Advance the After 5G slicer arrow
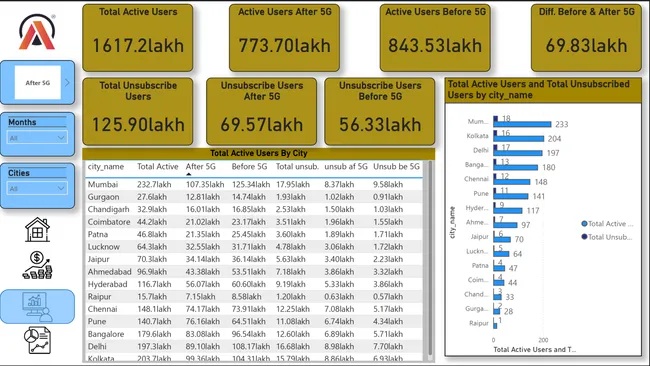Viewport: 650px width, 366px height. pyautogui.click(x=67, y=82)
